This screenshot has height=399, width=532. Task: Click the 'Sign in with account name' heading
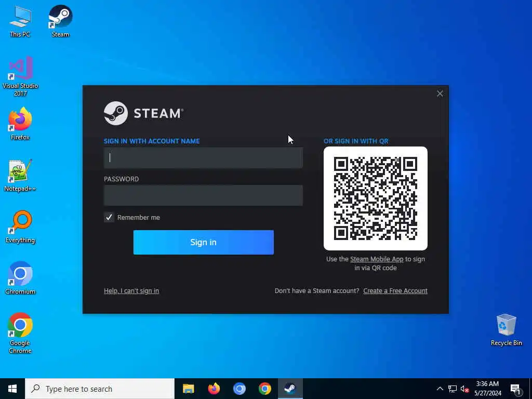pos(152,141)
